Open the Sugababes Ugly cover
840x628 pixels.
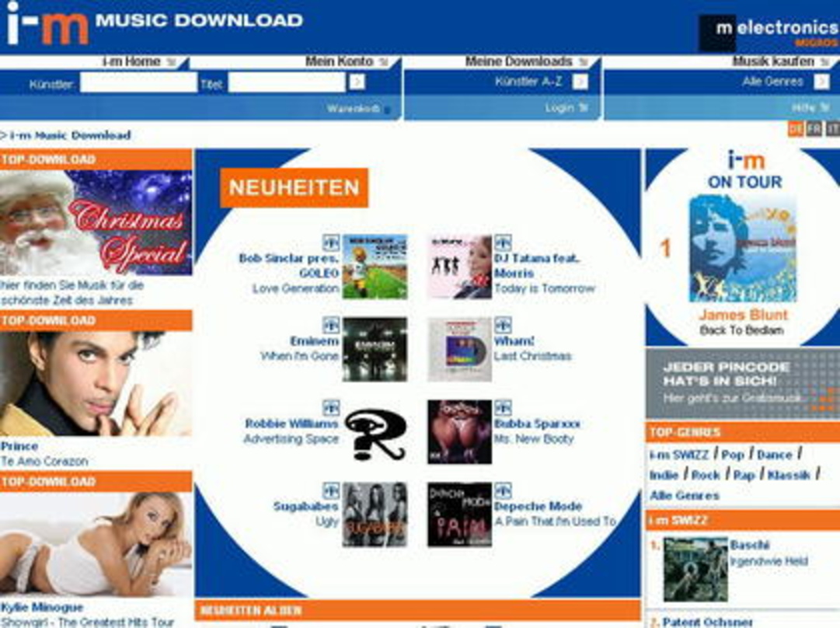375,515
